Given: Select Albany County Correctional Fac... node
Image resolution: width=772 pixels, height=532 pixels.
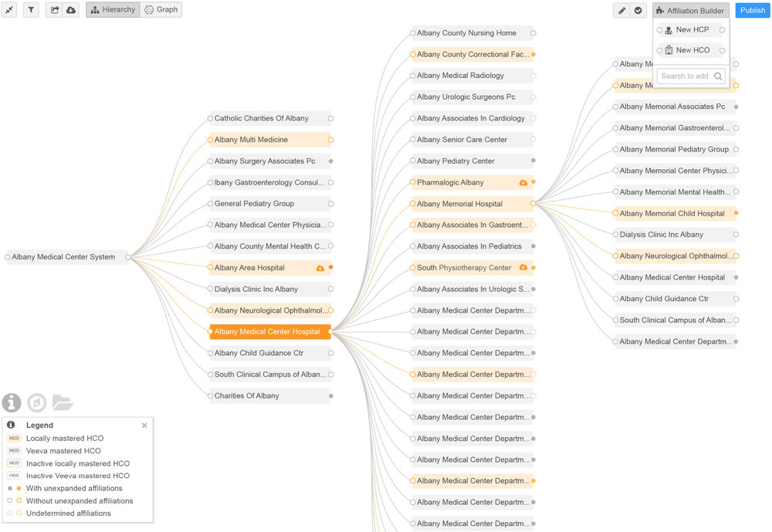Looking at the screenshot, I should coord(473,55).
